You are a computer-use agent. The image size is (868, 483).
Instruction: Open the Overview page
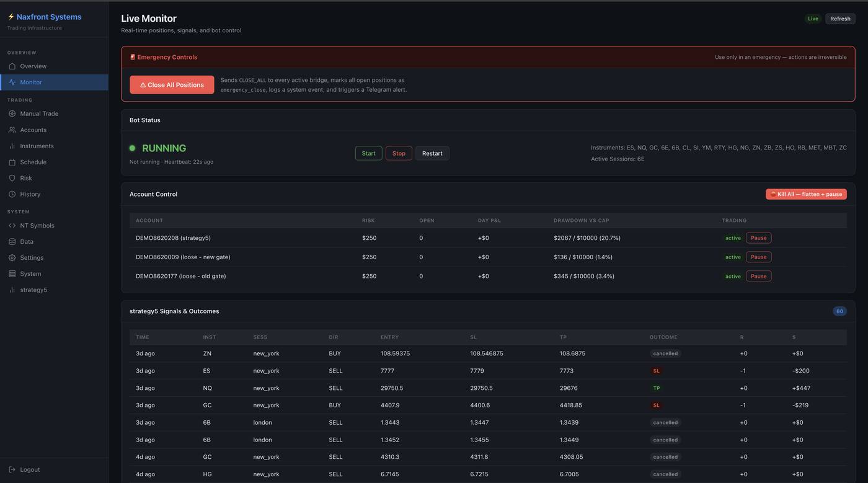coord(54,66)
